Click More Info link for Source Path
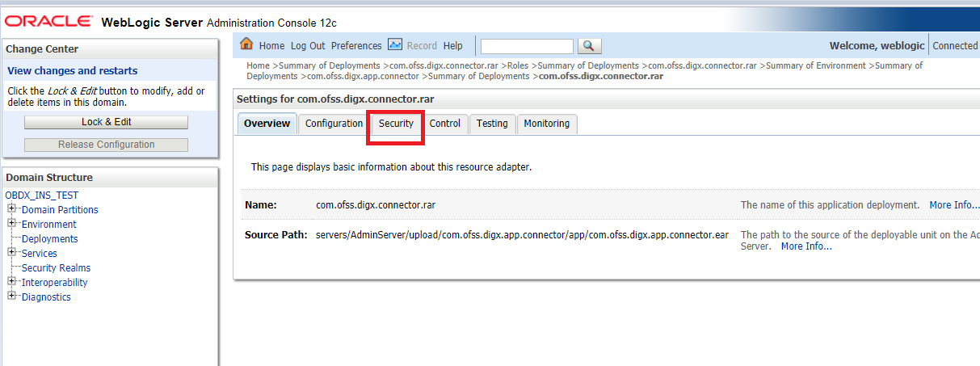This screenshot has width=980, height=366. tap(806, 246)
